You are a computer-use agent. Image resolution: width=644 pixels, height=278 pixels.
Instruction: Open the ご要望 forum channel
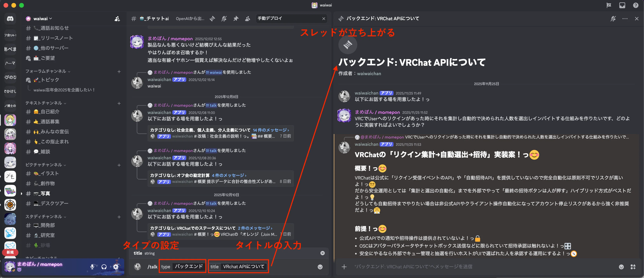coord(73,58)
